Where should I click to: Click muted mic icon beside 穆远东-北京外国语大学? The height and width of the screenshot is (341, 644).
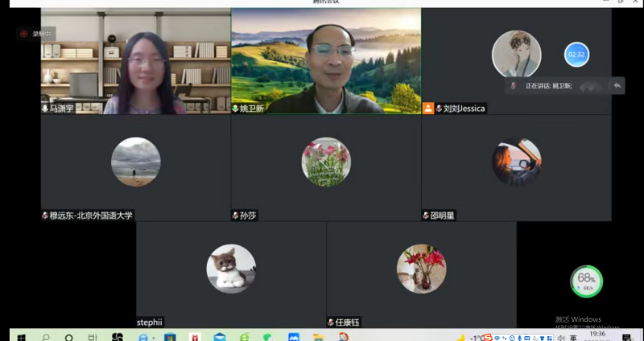click(45, 216)
